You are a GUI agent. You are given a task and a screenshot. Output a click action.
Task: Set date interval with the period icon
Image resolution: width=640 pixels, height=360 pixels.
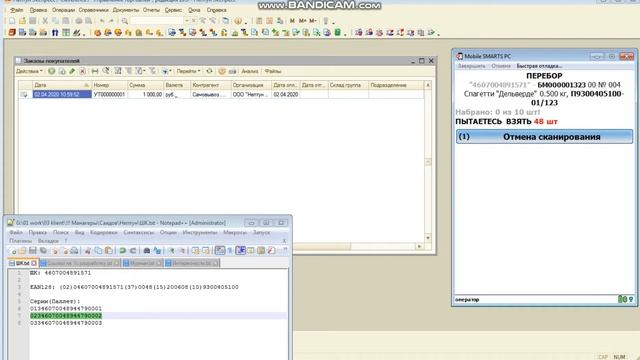pos(95,71)
